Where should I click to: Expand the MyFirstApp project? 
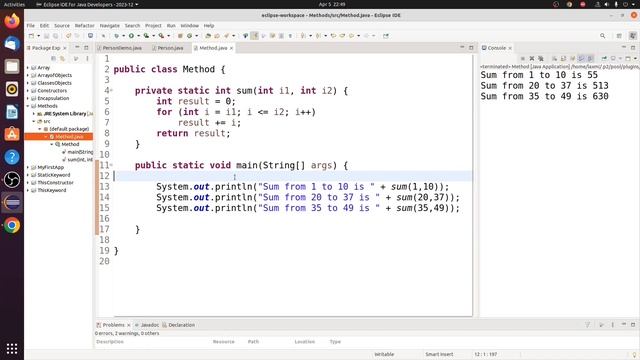click(28, 167)
